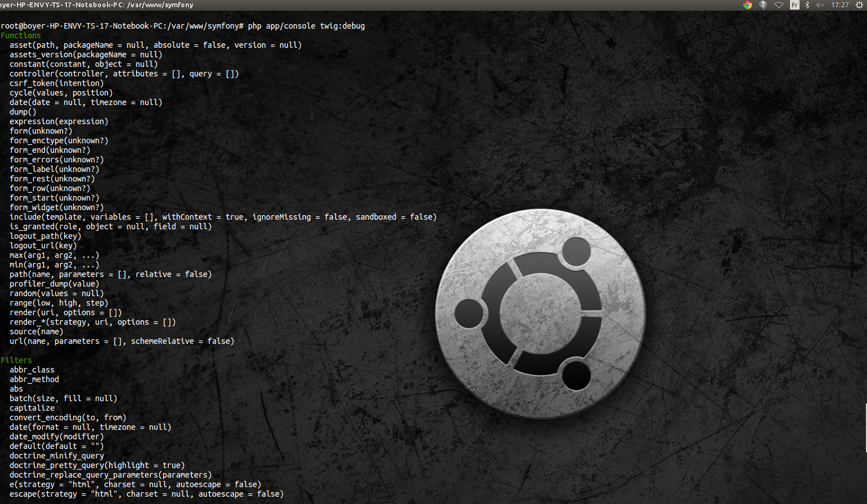Open the Chrome indicator in the top panel
Image resolution: width=867 pixels, height=504 pixels.
coord(747,5)
